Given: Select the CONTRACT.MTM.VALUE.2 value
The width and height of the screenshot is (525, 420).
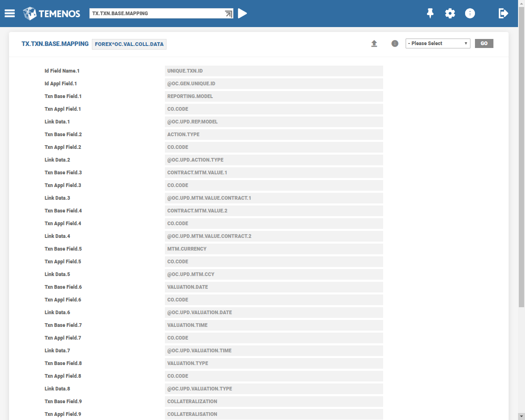Looking at the screenshot, I should [274, 211].
